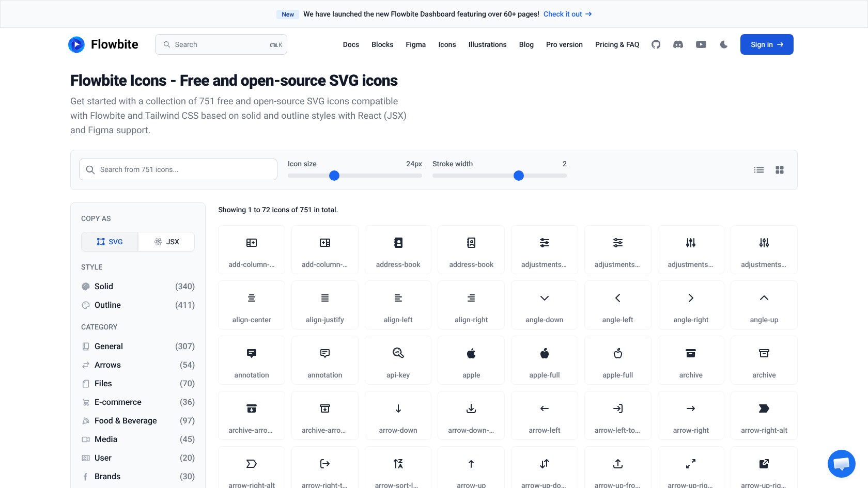Image resolution: width=868 pixels, height=488 pixels.
Task: Filter by Food & Beverage category
Action: 138,420
